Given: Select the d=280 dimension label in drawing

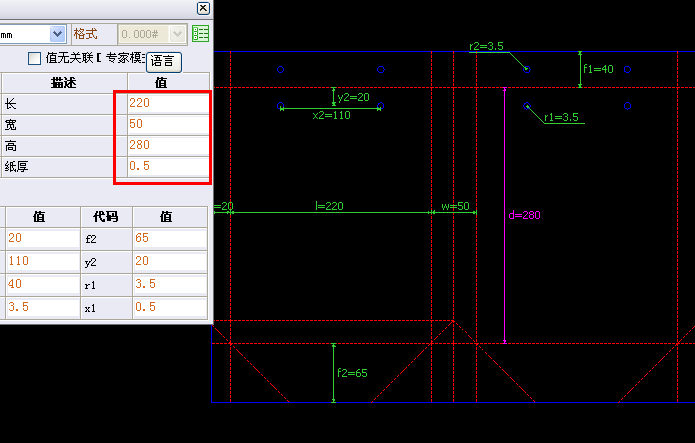Looking at the screenshot, I should pos(524,216).
